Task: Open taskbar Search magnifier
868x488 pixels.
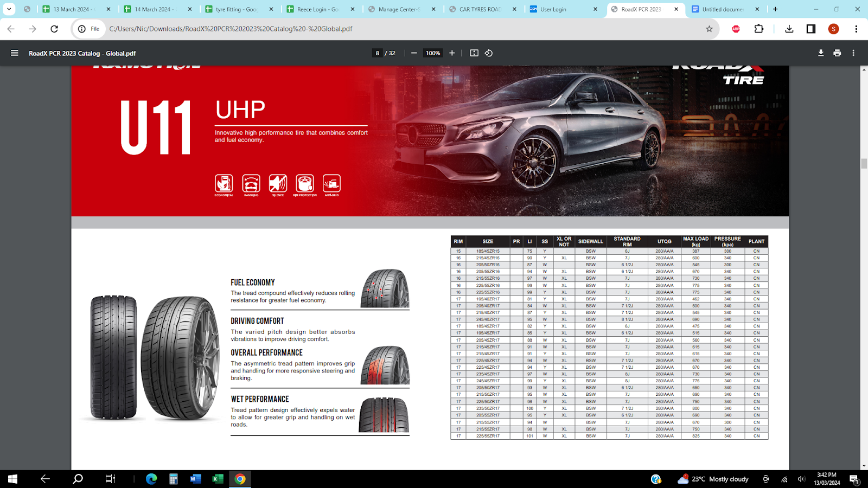Action: (x=78, y=479)
